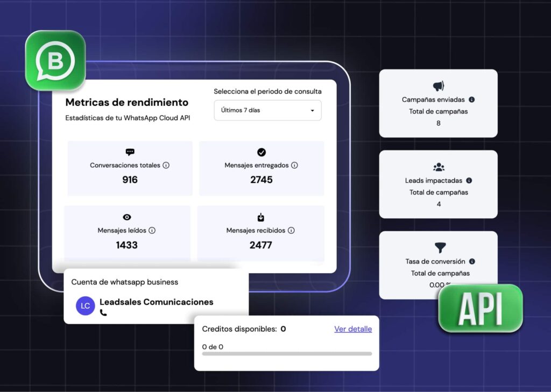
Task: Open the Ver detalle link
Action: point(353,329)
